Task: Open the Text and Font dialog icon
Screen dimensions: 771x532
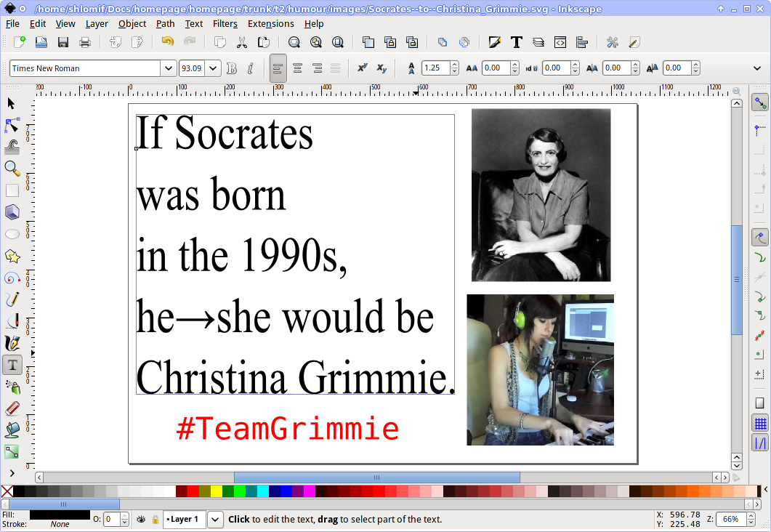Action: (x=516, y=42)
